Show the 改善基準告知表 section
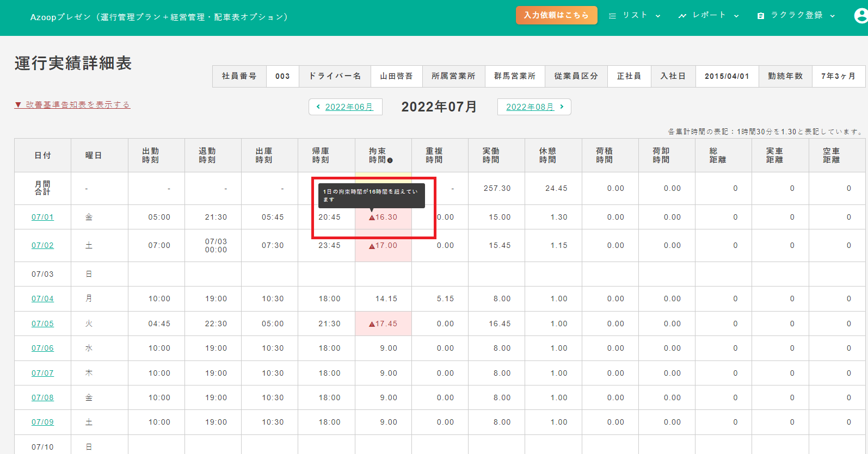The image size is (868, 454). [x=72, y=104]
